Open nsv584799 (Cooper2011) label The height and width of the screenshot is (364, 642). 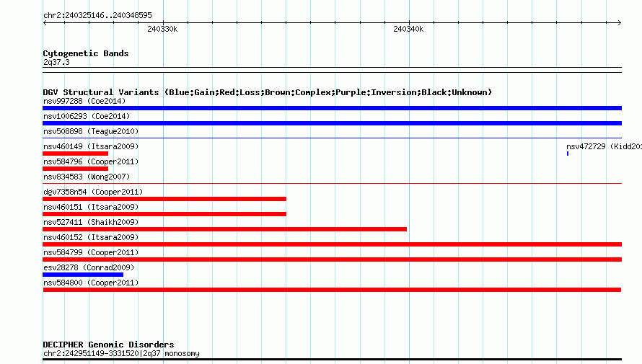(x=91, y=252)
